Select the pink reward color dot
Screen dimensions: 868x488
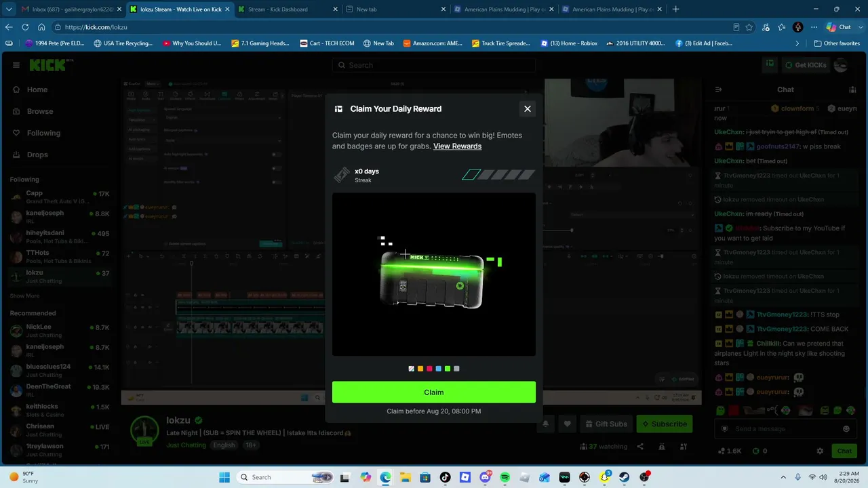pyautogui.click(x=429, y=369)
